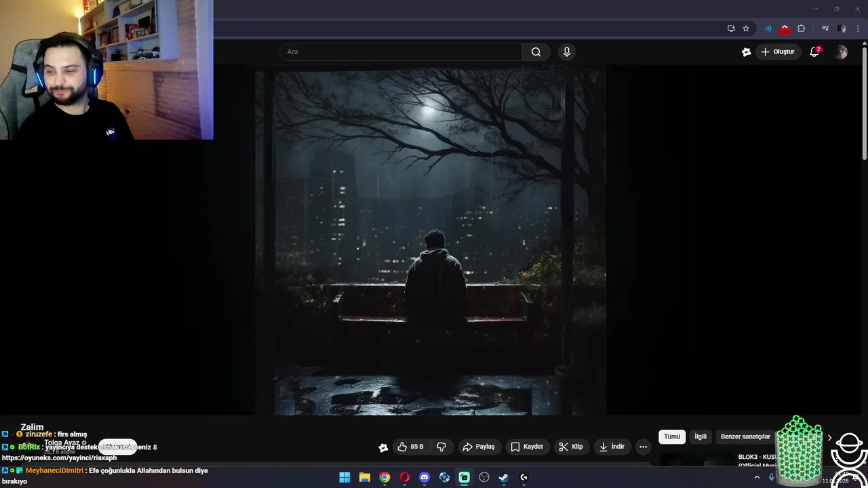This screenshot has width=868, height=488.
Task: Open Google Chrome from the taskbar
Action: click(384, 477)
